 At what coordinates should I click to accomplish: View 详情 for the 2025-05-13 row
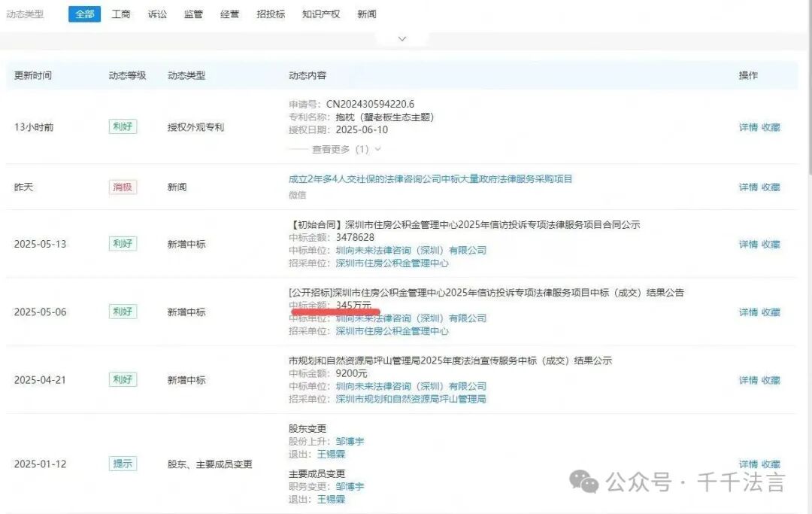tap(748, 244)
